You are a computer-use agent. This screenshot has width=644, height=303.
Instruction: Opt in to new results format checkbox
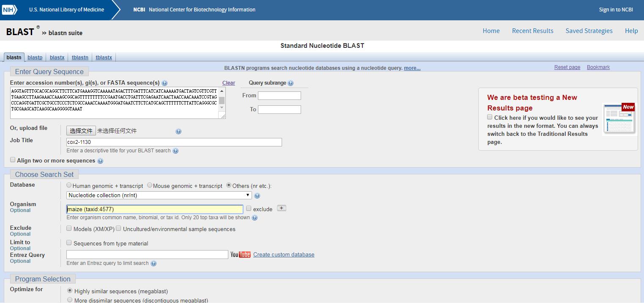[490, 117]
